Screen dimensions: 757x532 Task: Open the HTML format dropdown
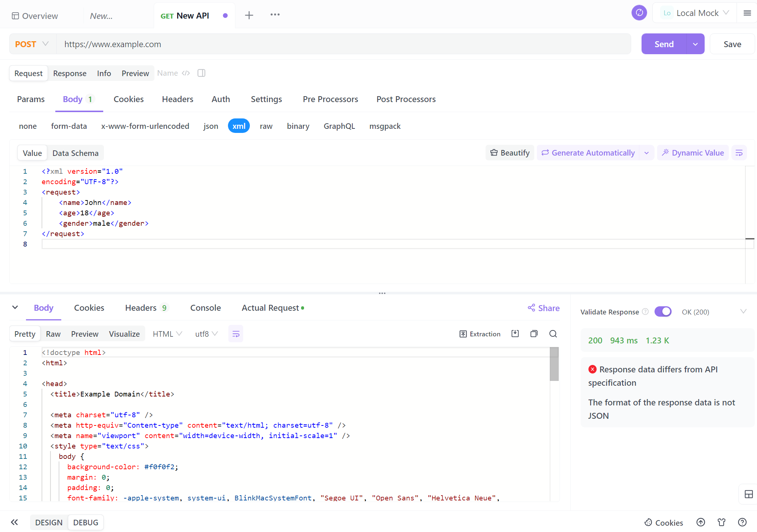(167, 334)
